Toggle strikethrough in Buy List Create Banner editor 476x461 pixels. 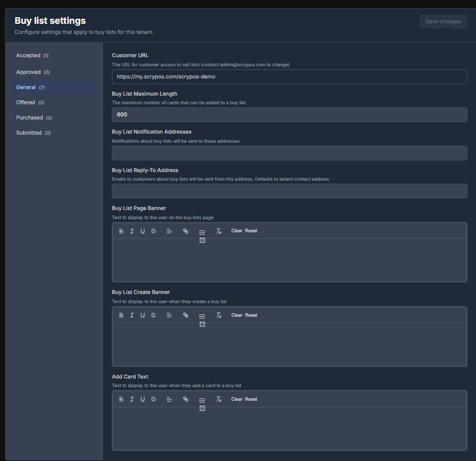click(153, 315)
